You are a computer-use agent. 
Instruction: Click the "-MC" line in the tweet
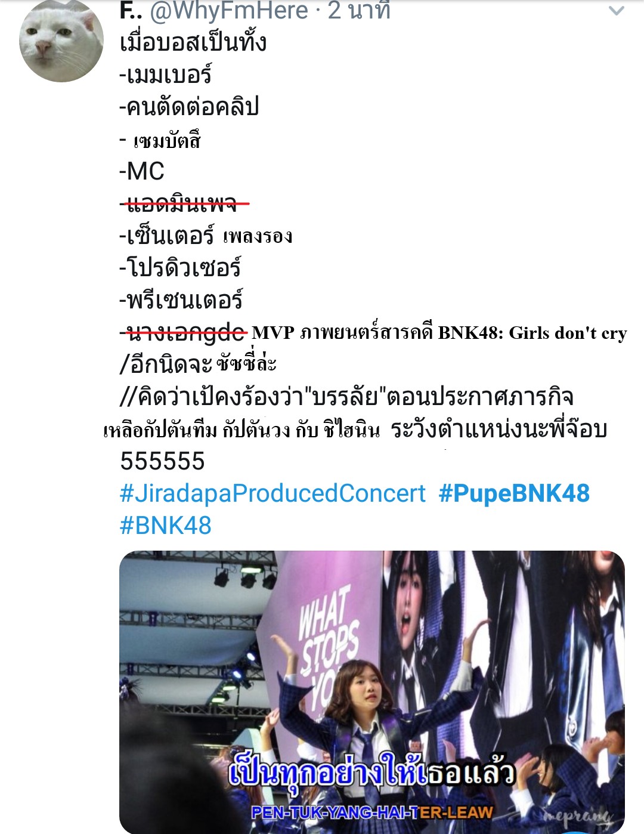(x=142, y=171)
